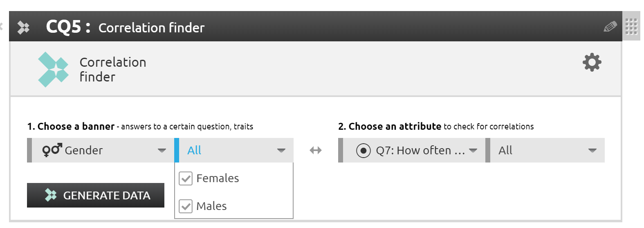
Task: Uncheck the Females checkbox
Action: coord(186,178)
